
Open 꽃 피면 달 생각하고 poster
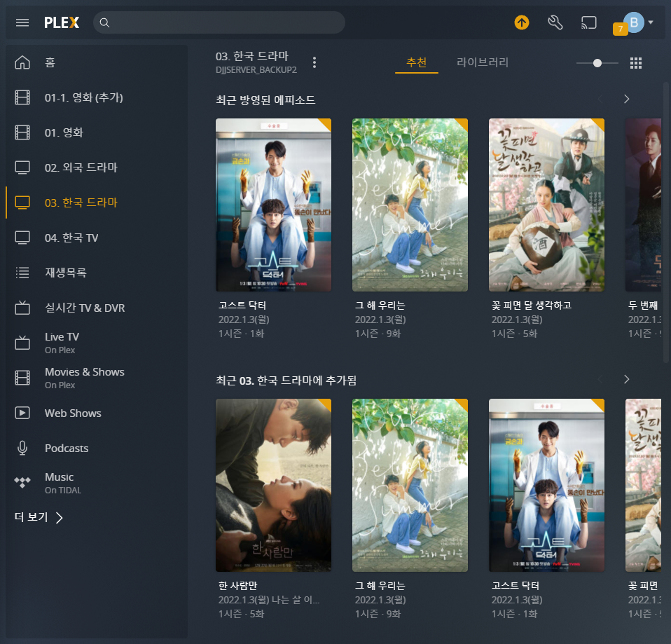click(546, 205)
